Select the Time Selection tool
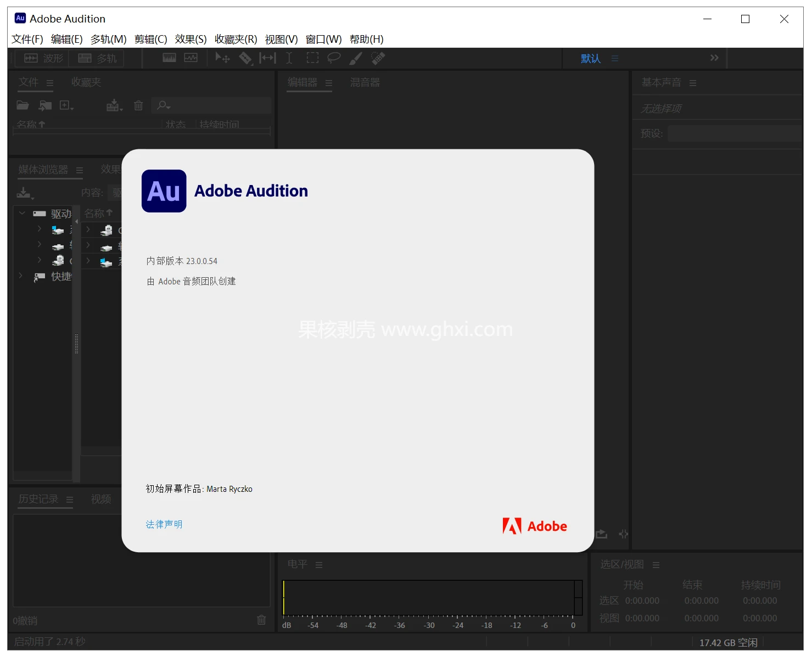The width and height of the screenshot is (812, 662). [x=289, y=58]
